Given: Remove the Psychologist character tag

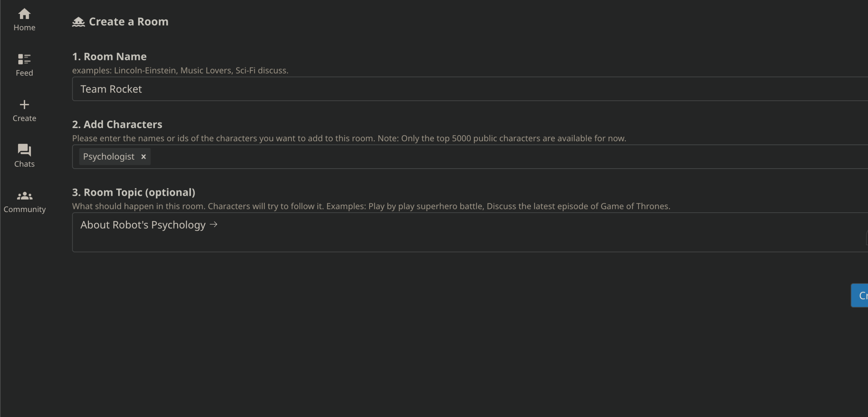Looking at the screenshot, I should 143,157.
